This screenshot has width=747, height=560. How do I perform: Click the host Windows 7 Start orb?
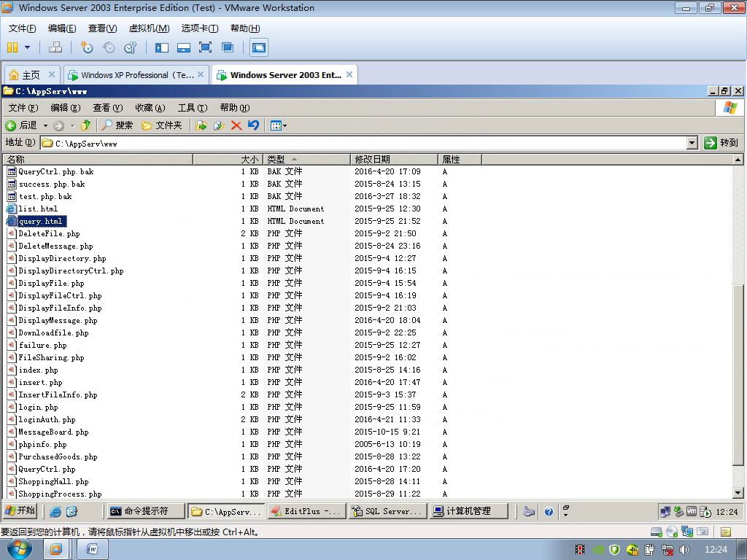(19, 549)
